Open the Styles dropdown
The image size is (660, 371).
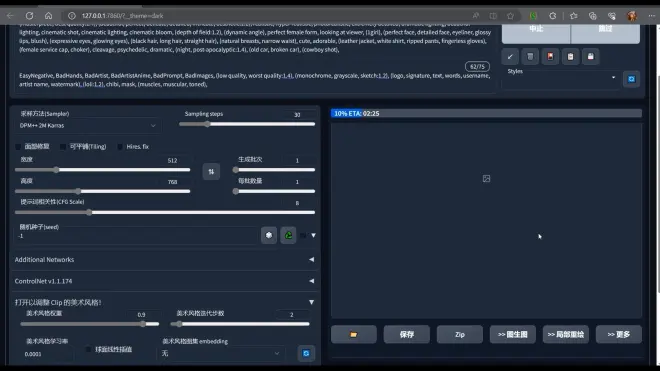560,78
